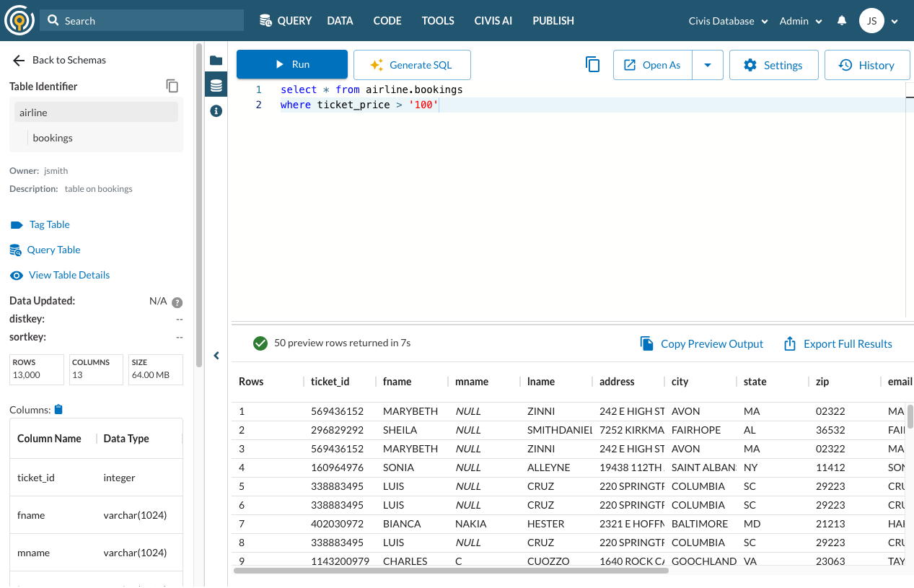This screenshot has width=914, height=588.
Task: Open the user account chevron menu
Action: (895, 22)
